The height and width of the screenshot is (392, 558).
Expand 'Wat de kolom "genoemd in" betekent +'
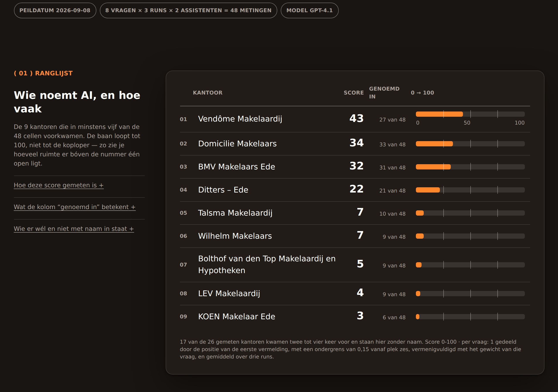75,207
